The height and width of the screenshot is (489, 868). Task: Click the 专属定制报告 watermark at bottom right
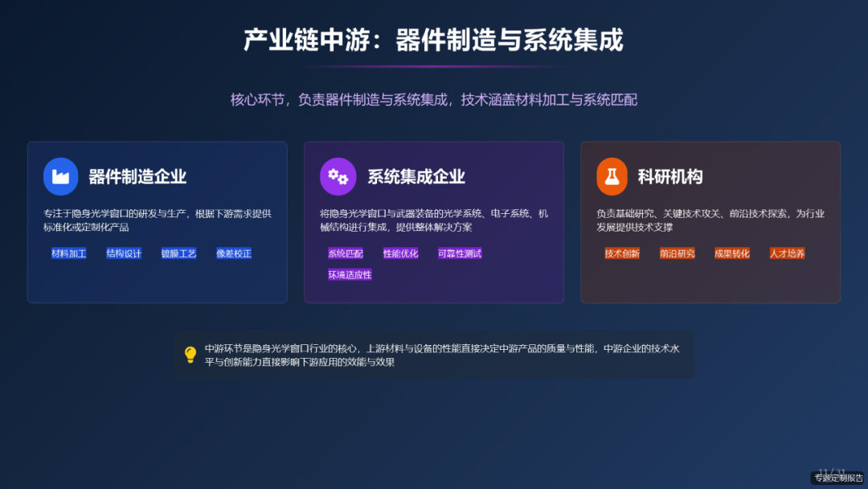[x=836, y=476]
